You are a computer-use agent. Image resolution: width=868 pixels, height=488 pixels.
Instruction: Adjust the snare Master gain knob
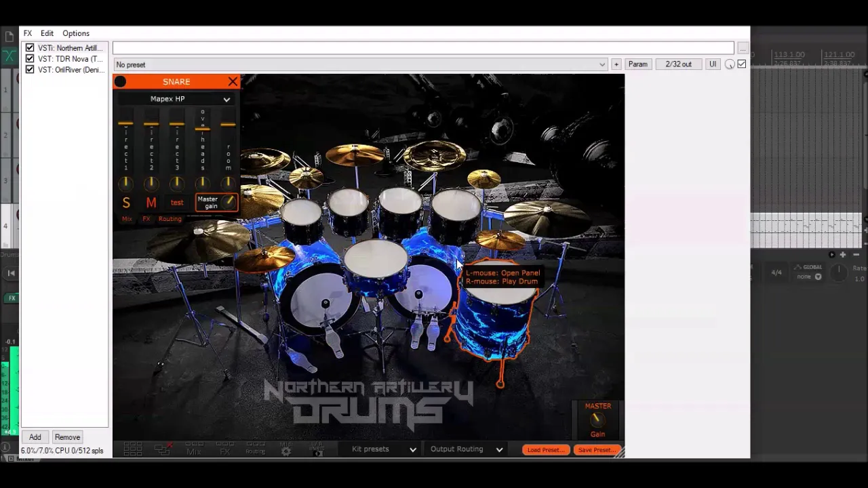tap(229, 201)
